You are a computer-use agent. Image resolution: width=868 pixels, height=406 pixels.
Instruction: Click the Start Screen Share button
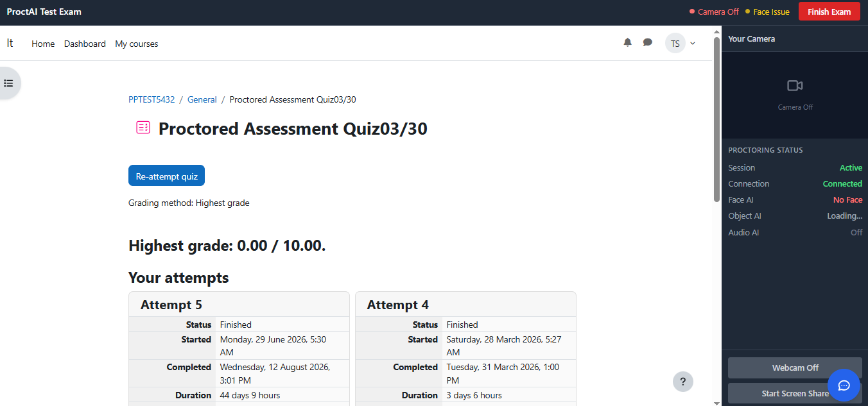pos(795,393)
